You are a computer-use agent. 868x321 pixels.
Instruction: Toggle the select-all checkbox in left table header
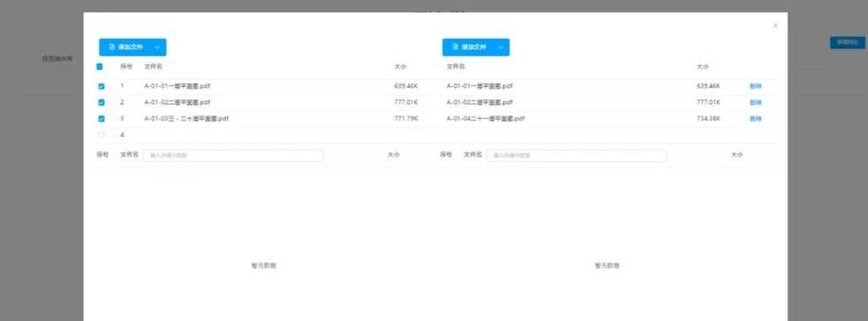tap(100, 67)
